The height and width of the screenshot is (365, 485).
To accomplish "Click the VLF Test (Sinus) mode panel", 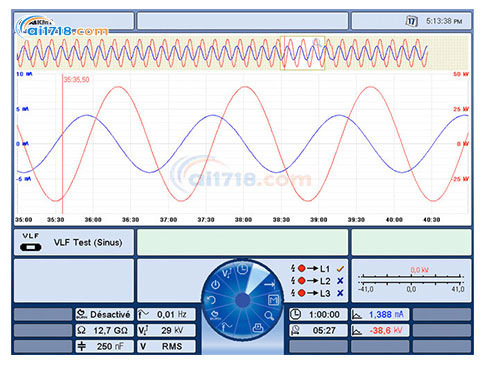I will (74, 242).
